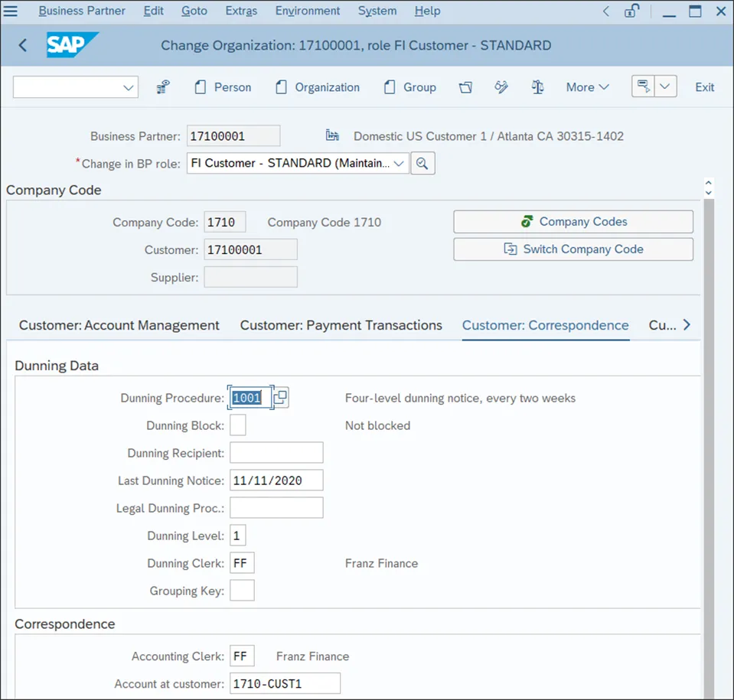
Task: Open the Extras menu
Action: [x=241, y=11]
